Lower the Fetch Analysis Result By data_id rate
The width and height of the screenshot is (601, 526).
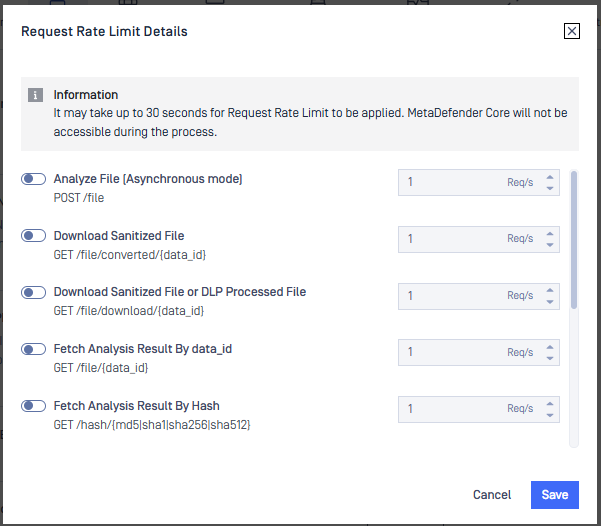pyautogui.click(x=549, y=359)
